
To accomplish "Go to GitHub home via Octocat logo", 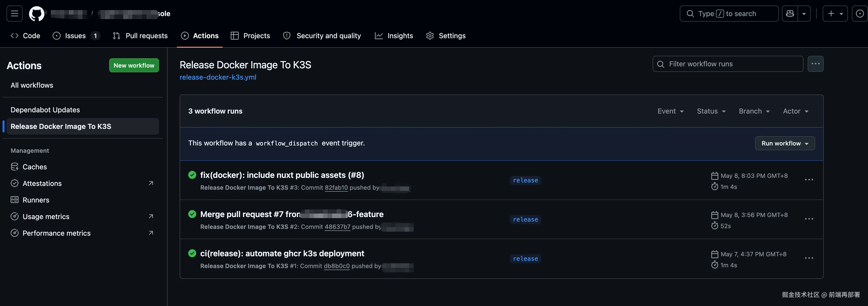I will tap(36, 14).
